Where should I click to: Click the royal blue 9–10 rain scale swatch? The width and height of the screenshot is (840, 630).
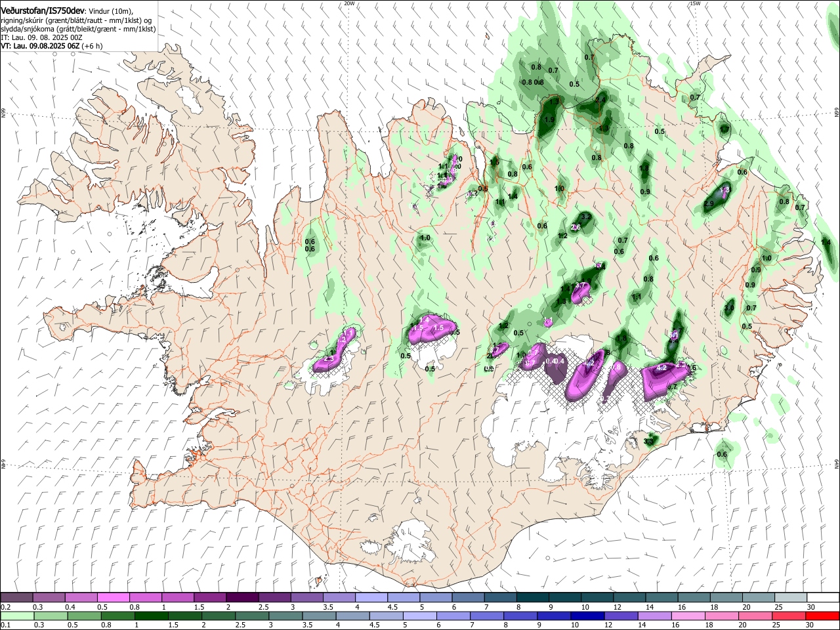pyautogui.click(x=555, y=616)
